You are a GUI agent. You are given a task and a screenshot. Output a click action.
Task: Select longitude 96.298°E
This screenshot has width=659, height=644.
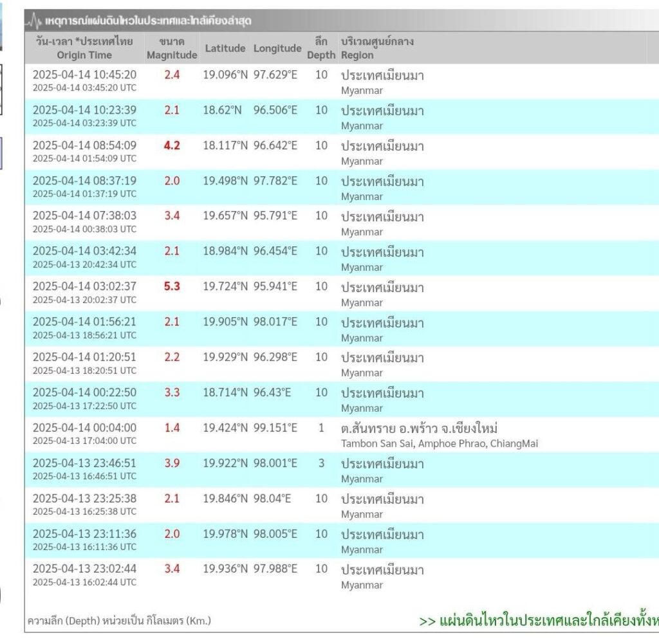tap(275, 356)
